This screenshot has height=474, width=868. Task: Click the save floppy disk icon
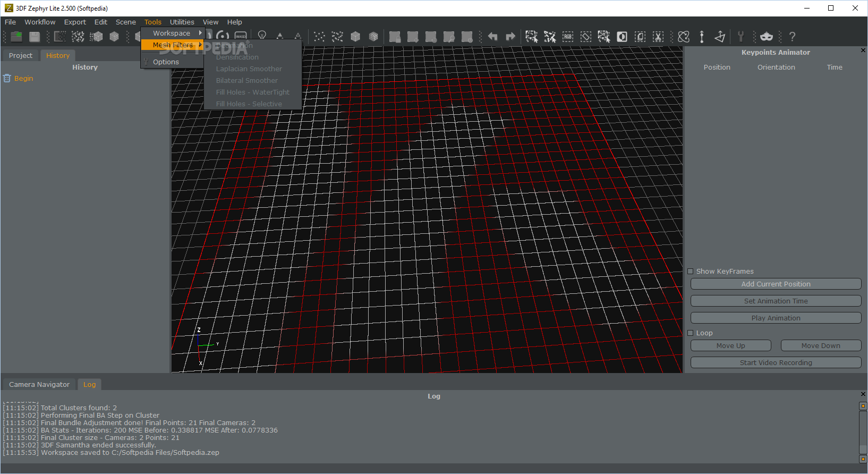click(35, 37)
